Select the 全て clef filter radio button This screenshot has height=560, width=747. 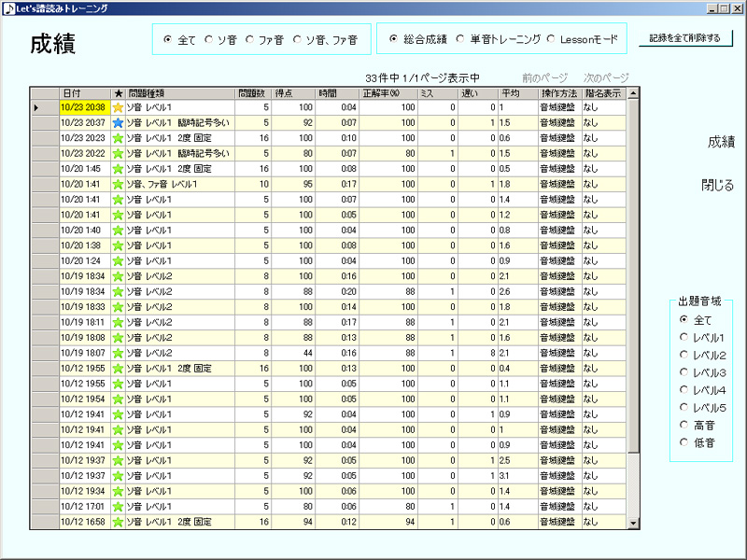[x=167, y=39]
